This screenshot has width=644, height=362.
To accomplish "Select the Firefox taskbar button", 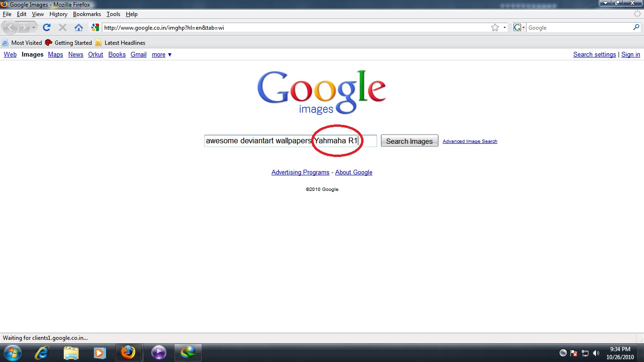I will (x=128, y=353).
